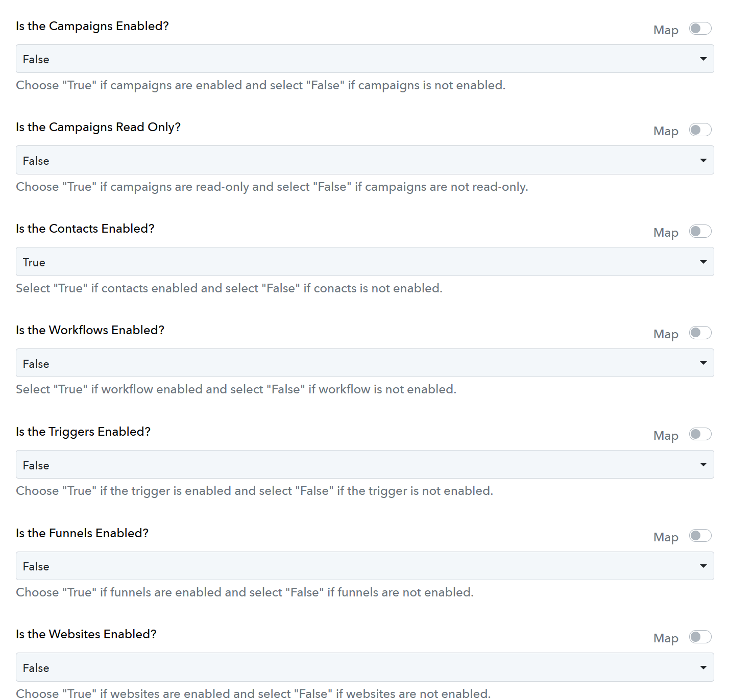Toggle Map switch for Websites Enabled

click(x=700, y=637)
